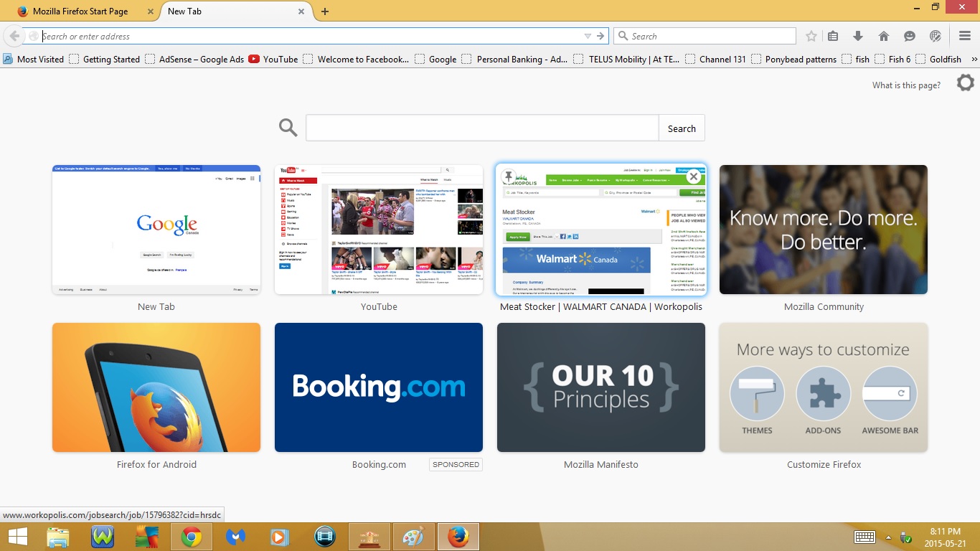Open the on-screen keyboard tray icon
Image resolution: width=980 pixels, height=551 pixels.
coord(864,537)
